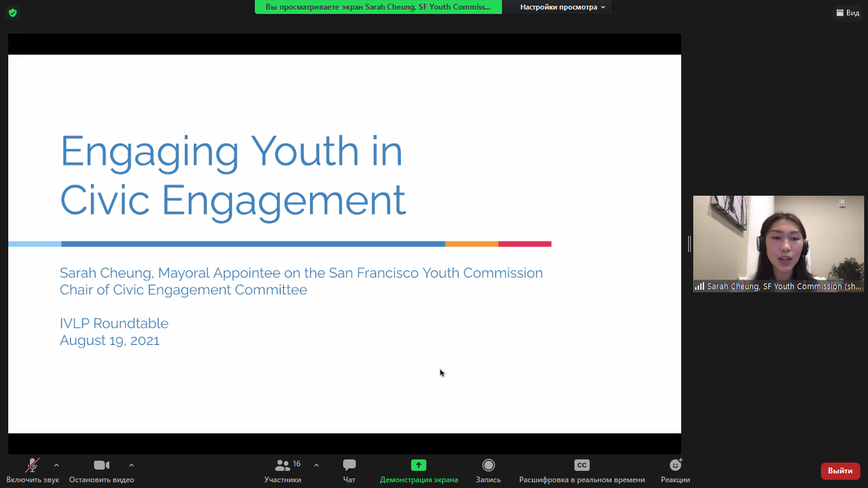Click the Вид view layout button

coord(848,13)
